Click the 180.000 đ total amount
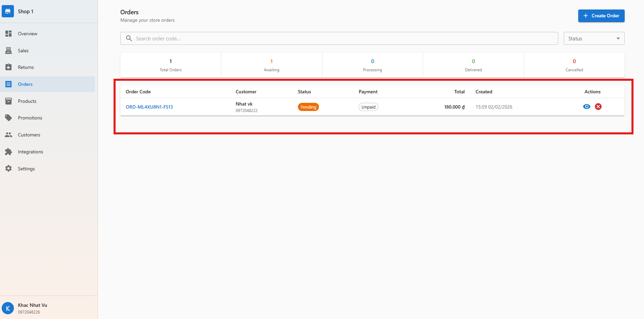 [454, 107]
